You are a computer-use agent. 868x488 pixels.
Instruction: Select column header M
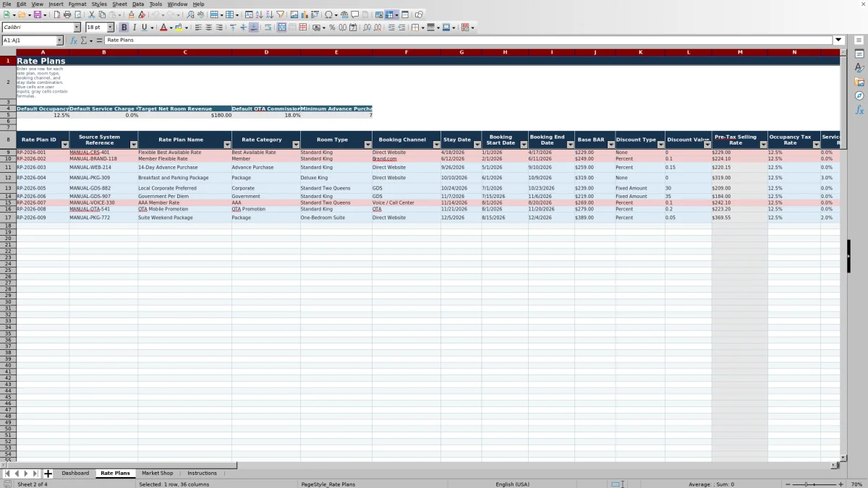pos(740,52)
